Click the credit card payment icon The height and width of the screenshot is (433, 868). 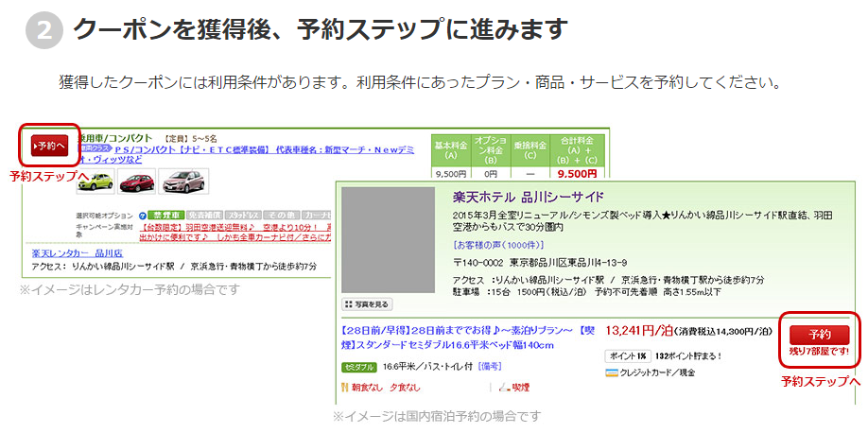pyautogui.click(x=612, y=372)
